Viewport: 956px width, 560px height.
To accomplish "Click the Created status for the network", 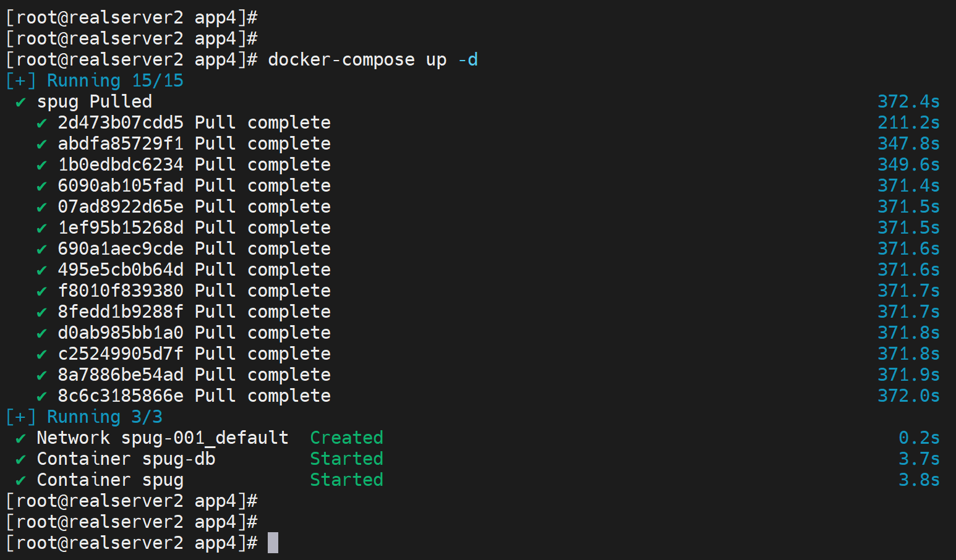I will coord(346,438).
